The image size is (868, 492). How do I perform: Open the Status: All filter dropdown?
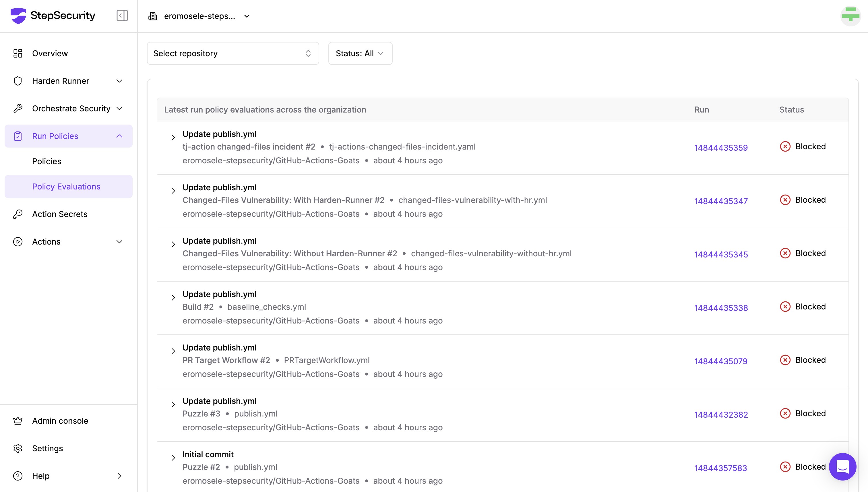click(360, 53)
